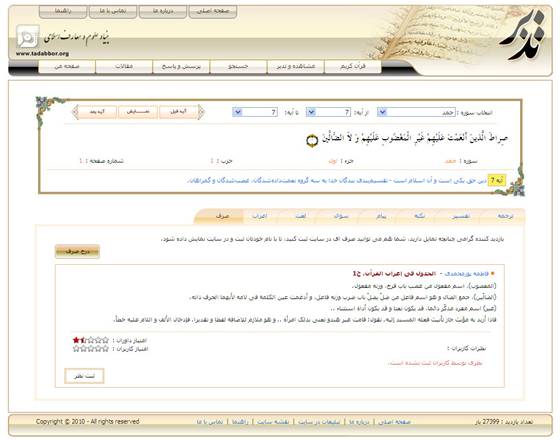Expand the 'to ayah' dropdown set to 7
This screenshot has height=441, width=560.
point(255,112)
